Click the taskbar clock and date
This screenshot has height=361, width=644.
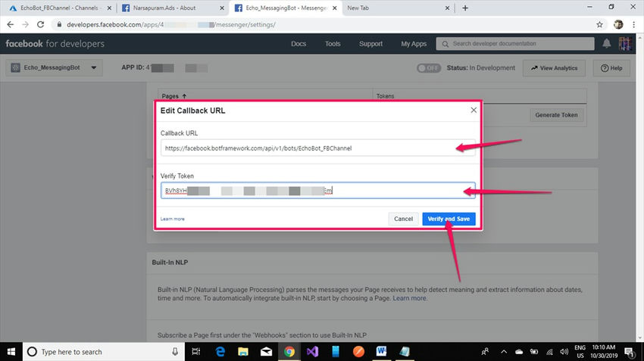[604, 352]
